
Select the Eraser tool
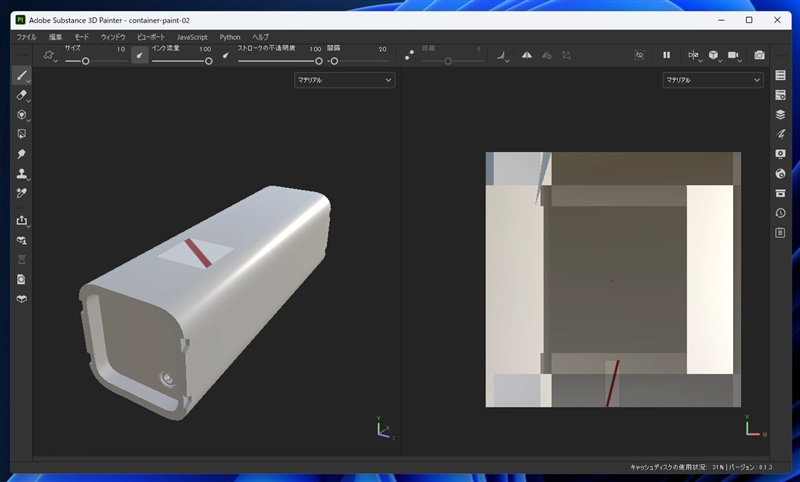(x=21, y=95)
